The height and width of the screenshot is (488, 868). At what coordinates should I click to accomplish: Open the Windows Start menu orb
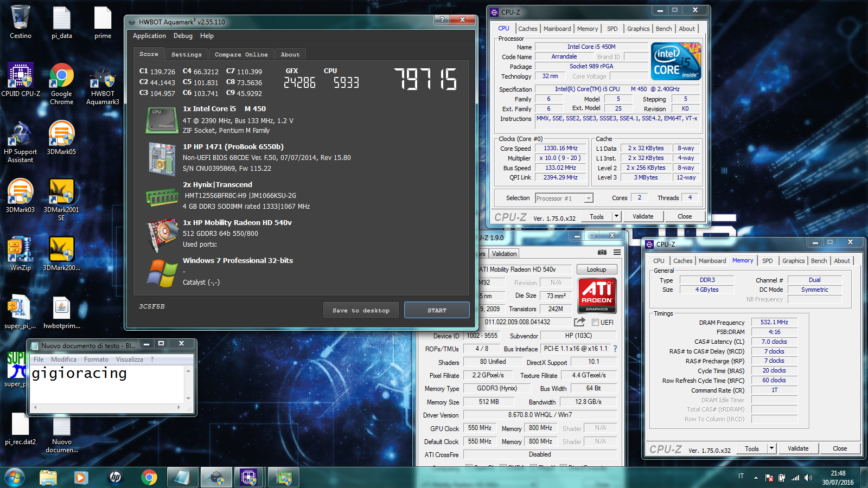pyautogui.click(x=15, y=477)
